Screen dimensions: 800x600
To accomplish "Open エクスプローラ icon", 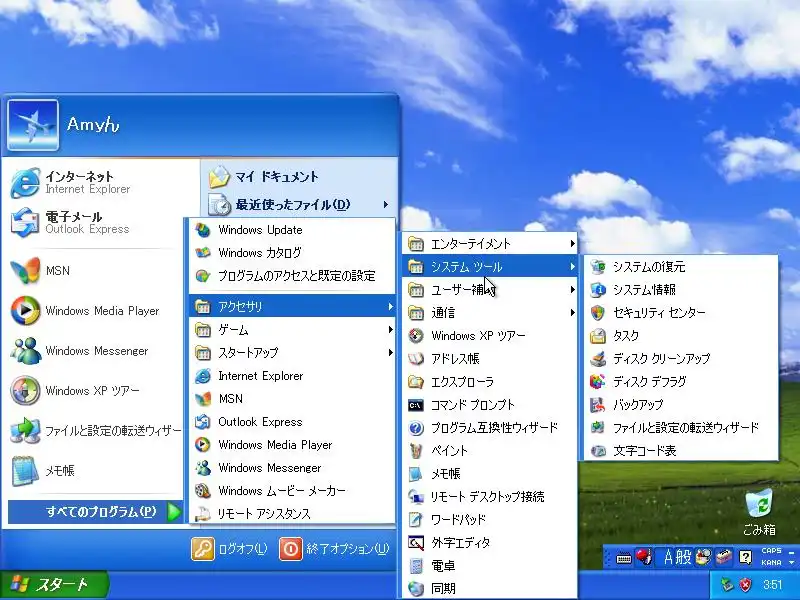I will tap(416, 382).
